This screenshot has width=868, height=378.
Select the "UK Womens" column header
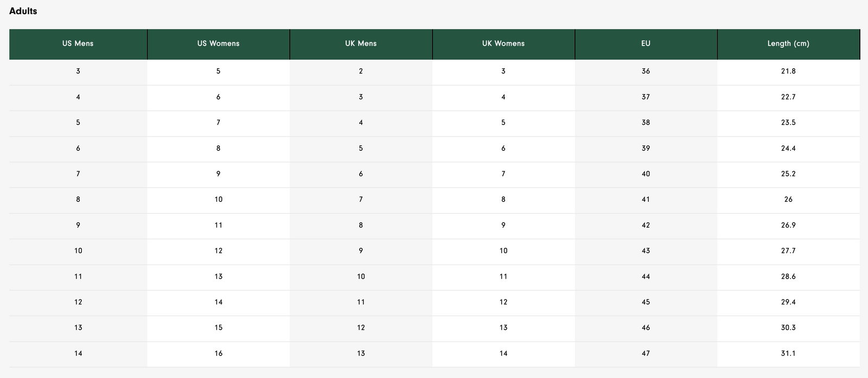point(503,44)
